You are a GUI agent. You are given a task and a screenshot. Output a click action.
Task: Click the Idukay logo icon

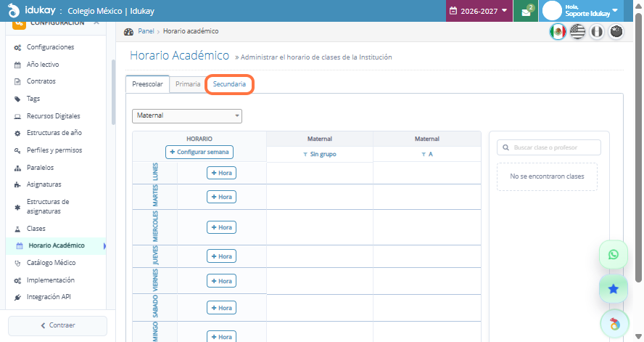[x=14, y=10]
